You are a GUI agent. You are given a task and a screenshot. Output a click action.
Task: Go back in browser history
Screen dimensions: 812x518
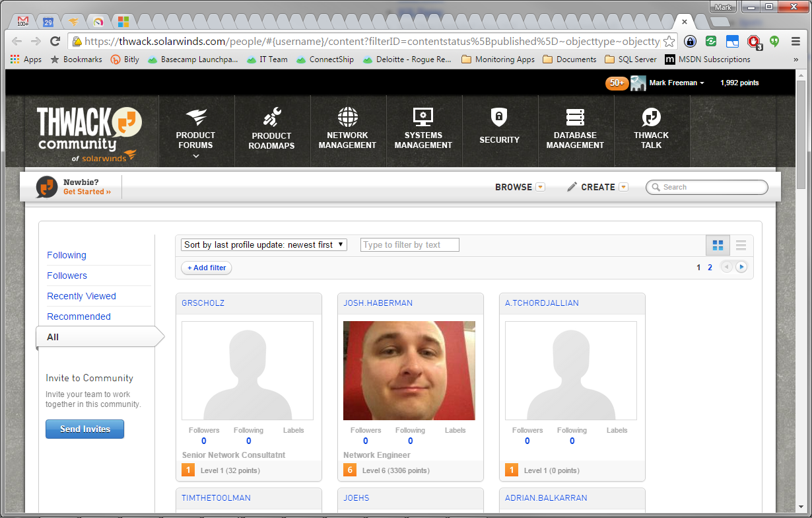pyautogui.click(x=17, y=41)
